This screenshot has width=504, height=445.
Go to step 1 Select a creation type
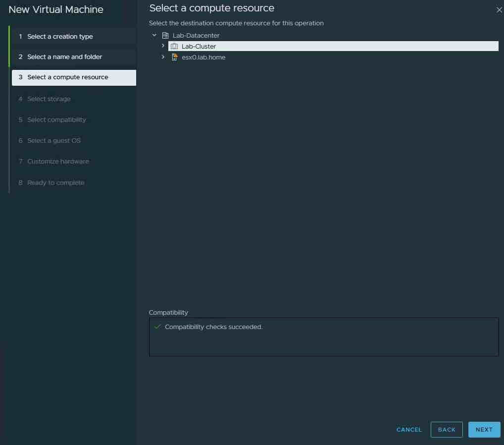pyautogui.click(x=60, y=37)
